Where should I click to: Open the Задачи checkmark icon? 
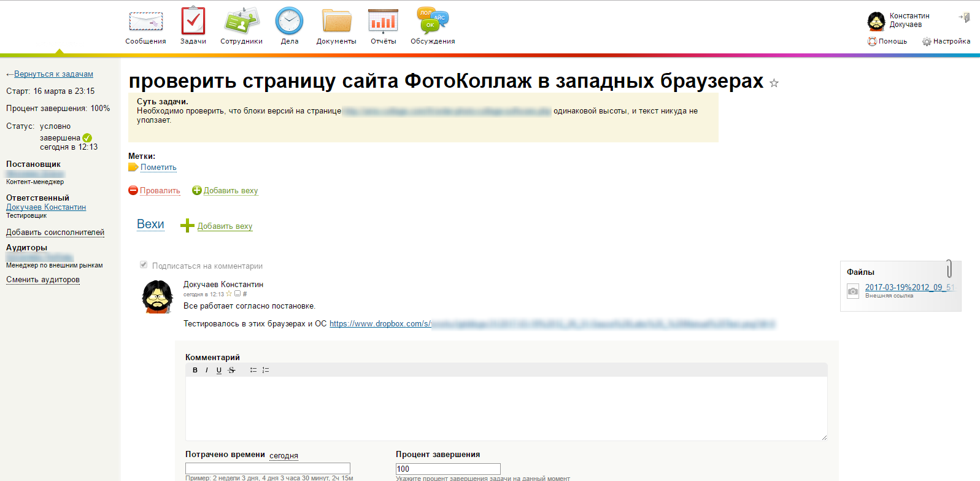[193, 20]
